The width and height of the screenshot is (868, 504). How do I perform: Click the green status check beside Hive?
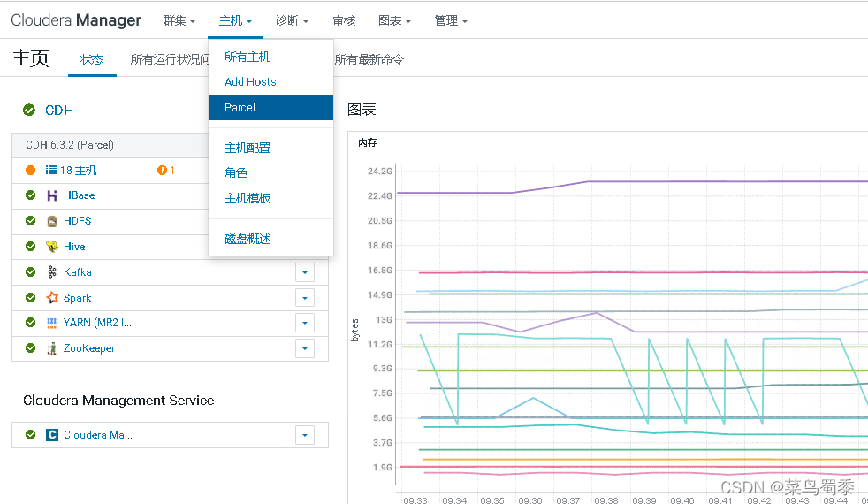[30, 246]
